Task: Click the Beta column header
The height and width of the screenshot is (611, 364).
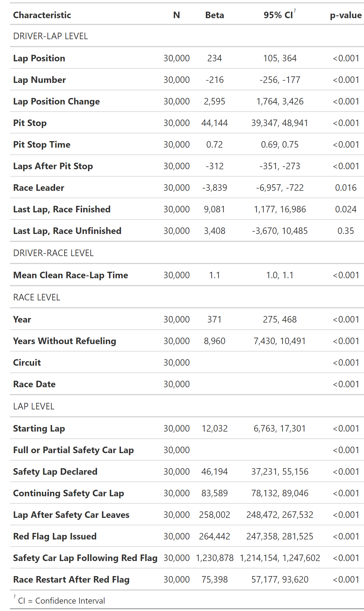Action: [214, 15]
